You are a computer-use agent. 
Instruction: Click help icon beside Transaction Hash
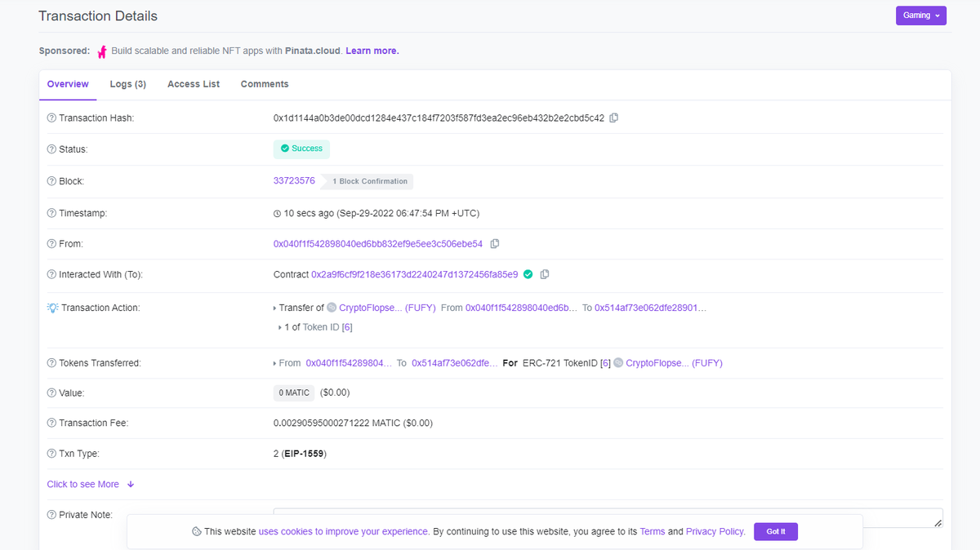tap(51, 118)
